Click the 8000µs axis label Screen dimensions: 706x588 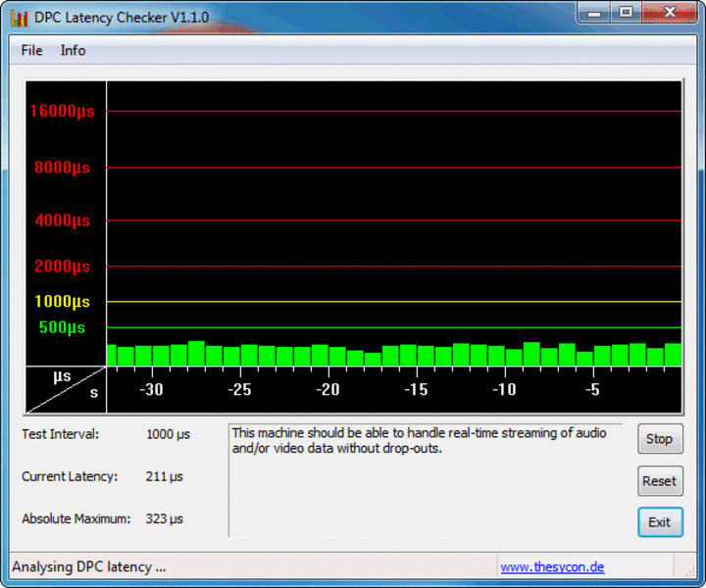(62, 168)
